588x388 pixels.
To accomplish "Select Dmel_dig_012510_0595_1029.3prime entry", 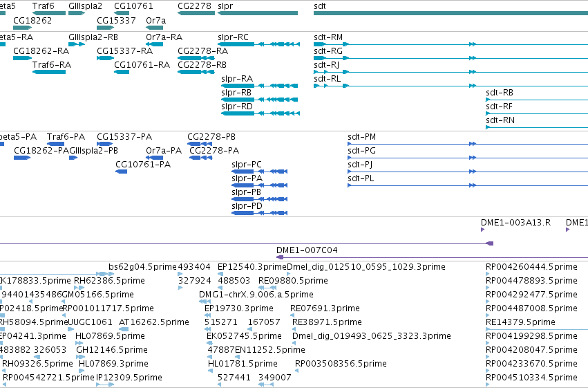I will (366, 267).
